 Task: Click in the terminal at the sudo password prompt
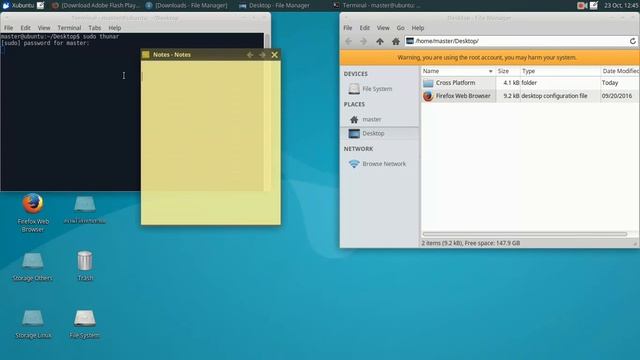45,43
